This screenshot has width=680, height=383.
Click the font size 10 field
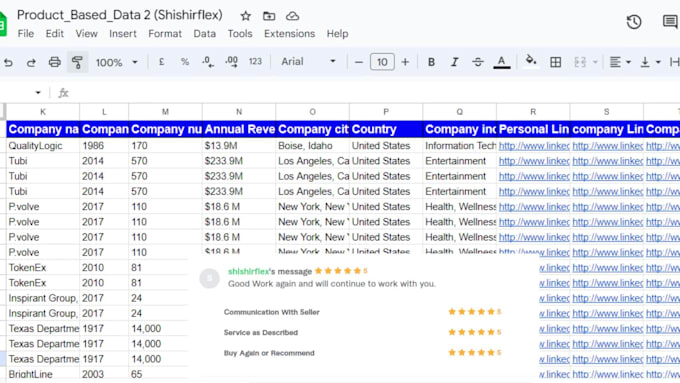(x=382, y=62)
